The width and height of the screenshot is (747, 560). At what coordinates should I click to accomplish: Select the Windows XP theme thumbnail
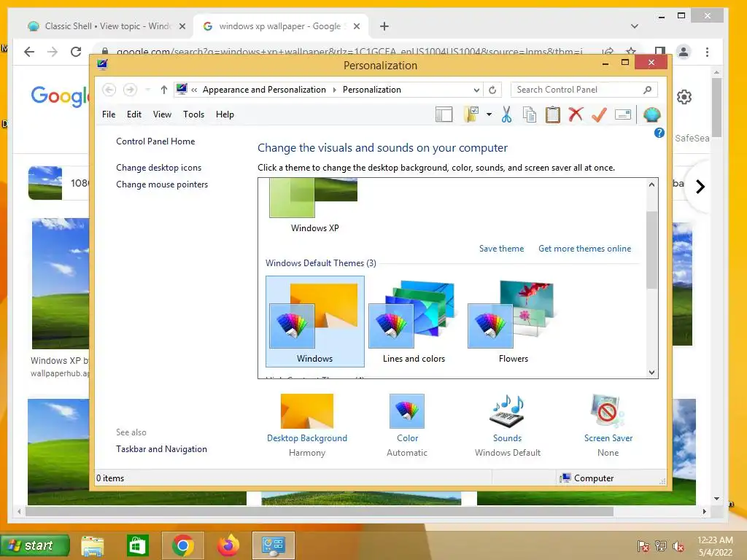(x=314, y=205)
